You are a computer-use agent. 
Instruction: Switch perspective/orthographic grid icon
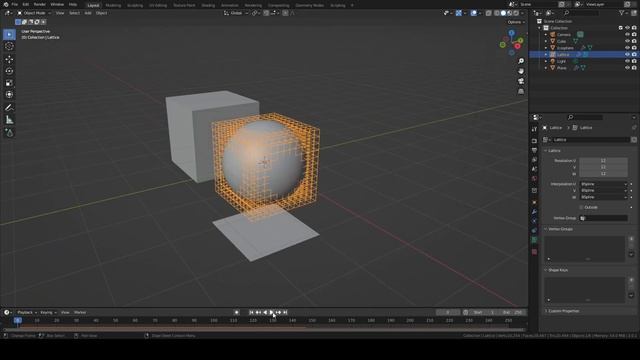tap(521, 91)
